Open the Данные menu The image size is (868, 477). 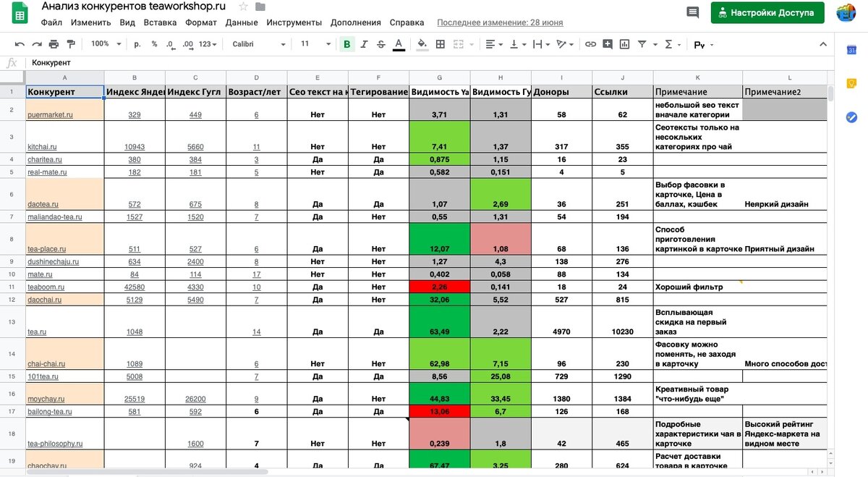coord(242,22)
